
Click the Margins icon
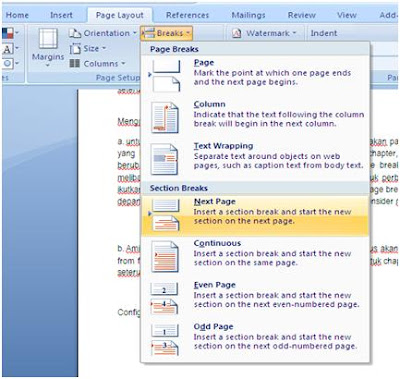[48, 39]
